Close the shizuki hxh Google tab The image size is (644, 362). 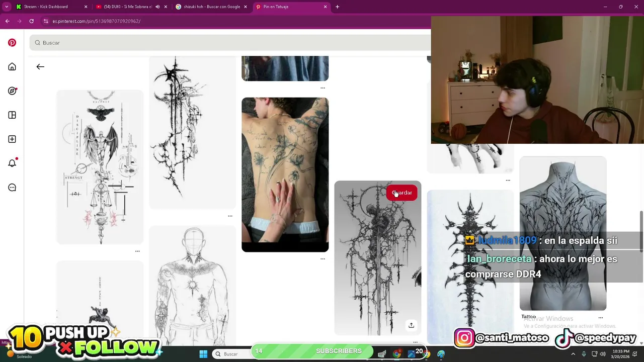[x=246, y=7]
